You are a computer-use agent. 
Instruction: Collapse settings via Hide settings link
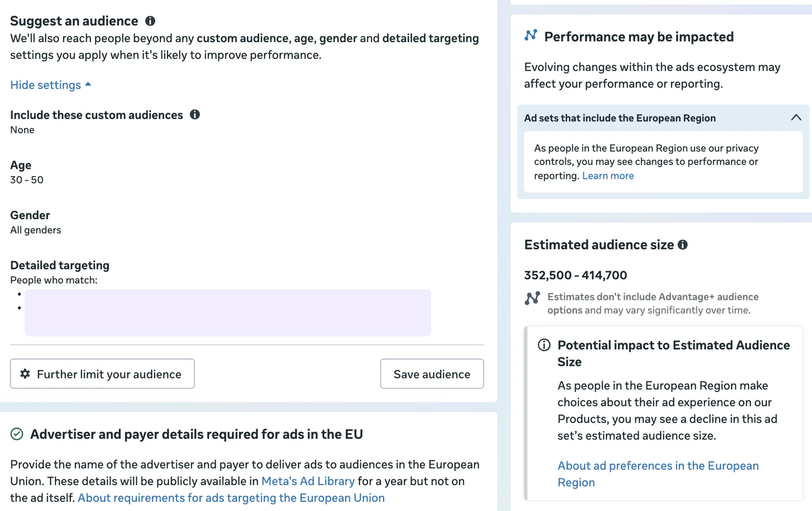pyautogui.click(x=51, y=85)
